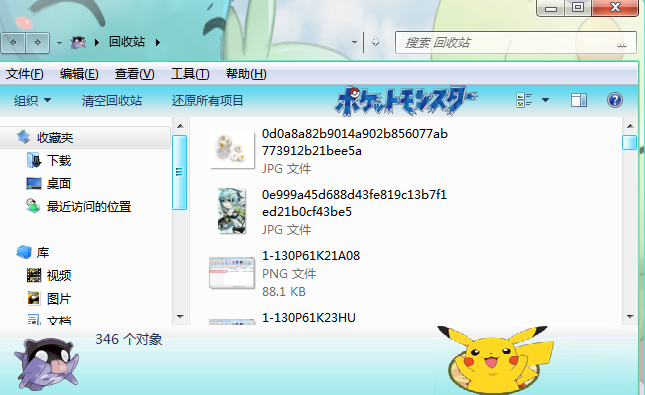Open the 工具(T) menu
This screenshot has width=645, height=395.
point(190,74)
